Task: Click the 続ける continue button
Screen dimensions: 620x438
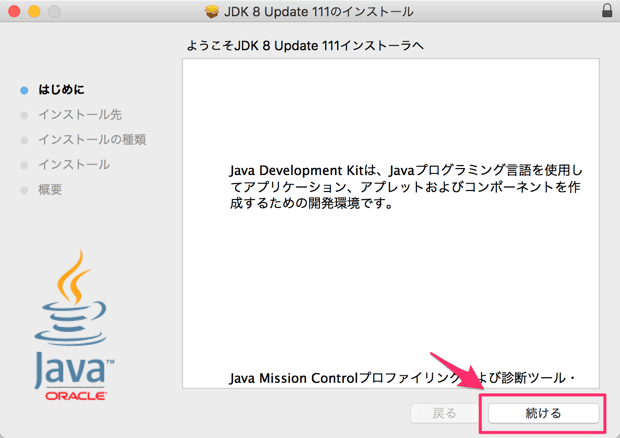Action: [543, 413]
